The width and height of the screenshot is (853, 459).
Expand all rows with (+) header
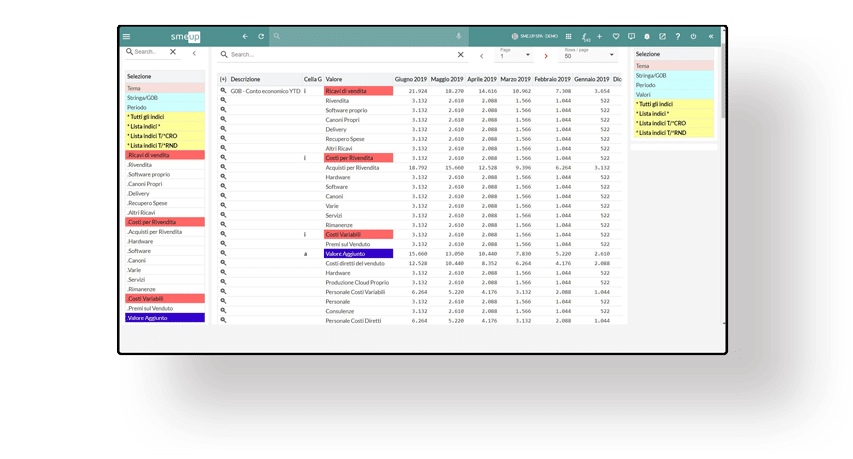[x=223, y=79]
